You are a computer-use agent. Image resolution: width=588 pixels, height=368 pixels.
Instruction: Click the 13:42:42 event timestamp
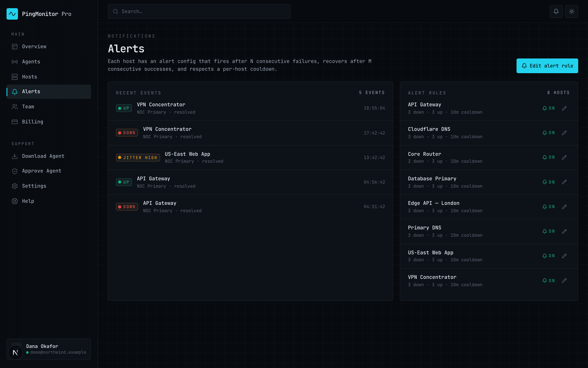(x=374, y=158)
